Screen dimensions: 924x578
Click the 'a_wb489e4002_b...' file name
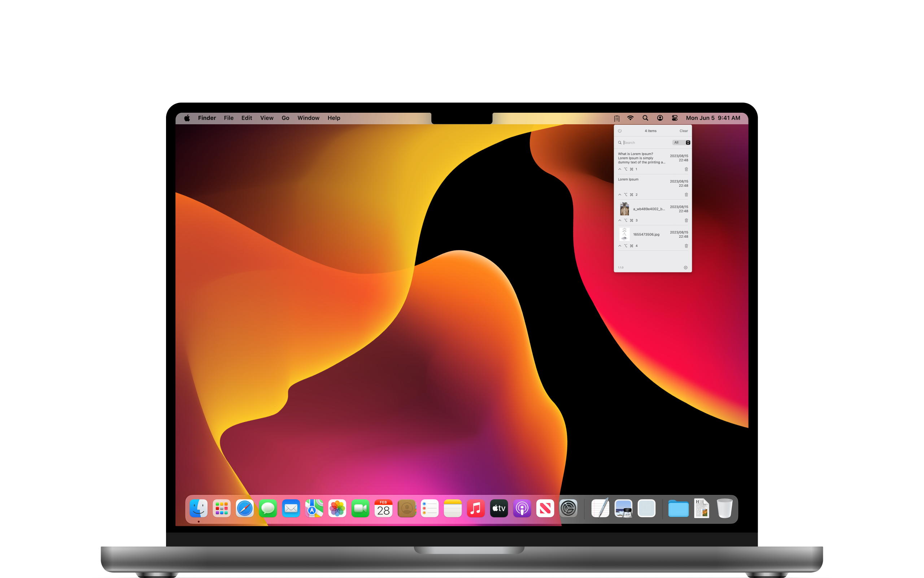point(649,209)
